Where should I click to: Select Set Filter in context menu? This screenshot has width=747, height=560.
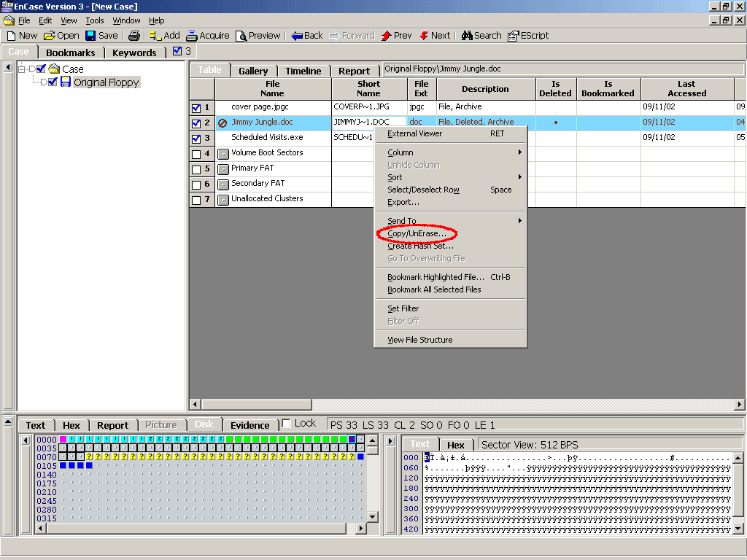pyautogui.click(x=450, y=308)
